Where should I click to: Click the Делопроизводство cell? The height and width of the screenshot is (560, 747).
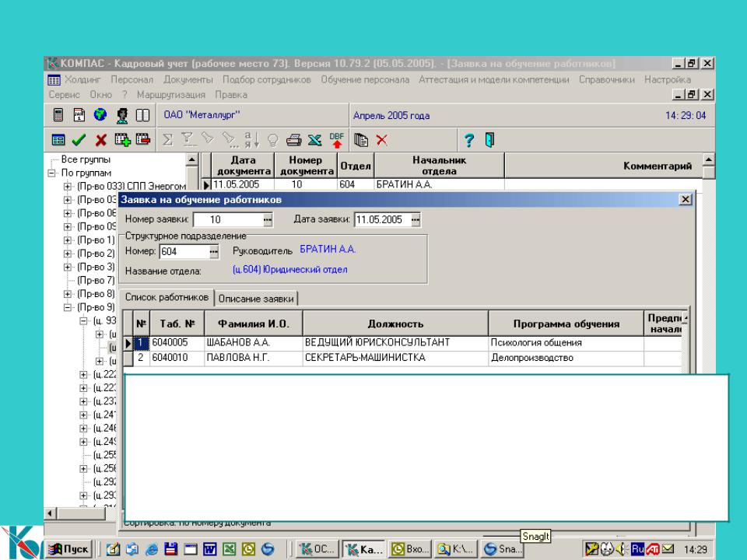pyautogui.click(x=566, y=358)
